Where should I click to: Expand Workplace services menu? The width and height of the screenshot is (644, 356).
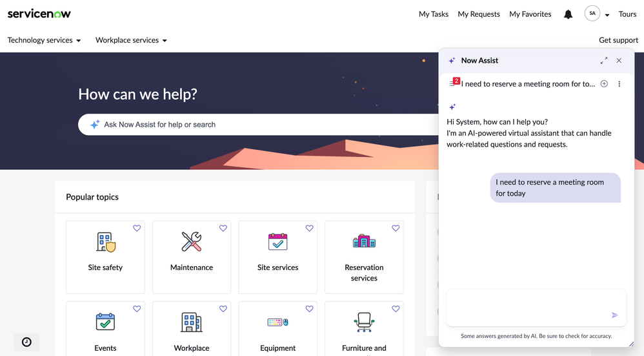point(131,40)
